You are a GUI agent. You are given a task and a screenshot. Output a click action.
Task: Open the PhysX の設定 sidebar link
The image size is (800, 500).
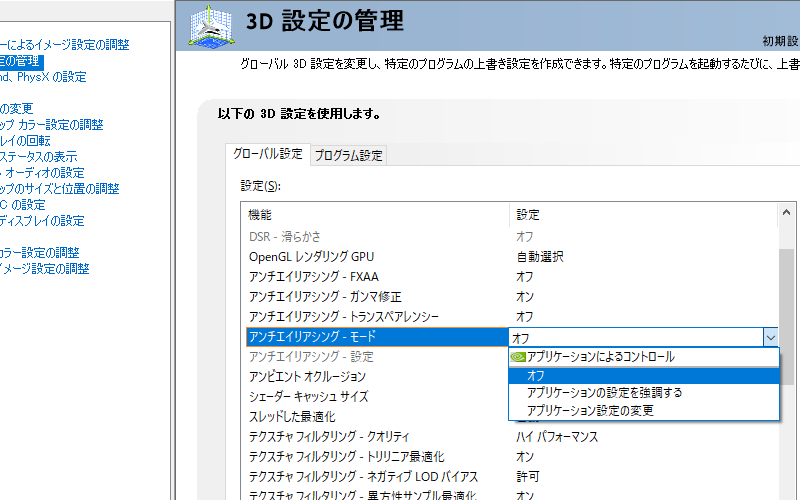coord(43,77)
